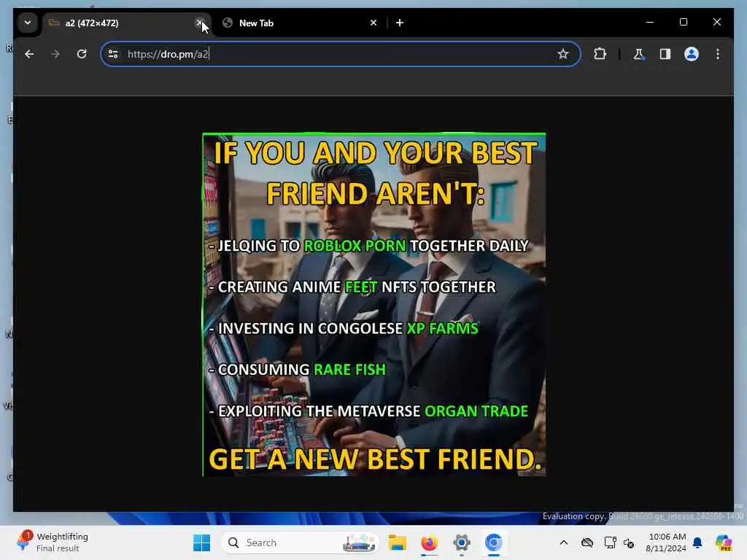Open a new browser tab with plus button
747x560 pixels.
[x=400, y=23]
